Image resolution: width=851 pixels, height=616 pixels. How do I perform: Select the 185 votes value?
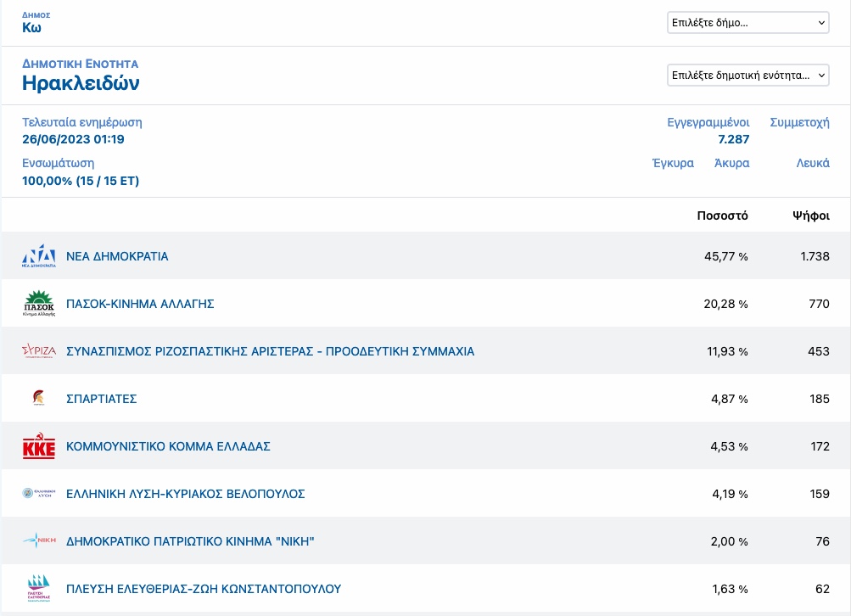tap(820, 399)
